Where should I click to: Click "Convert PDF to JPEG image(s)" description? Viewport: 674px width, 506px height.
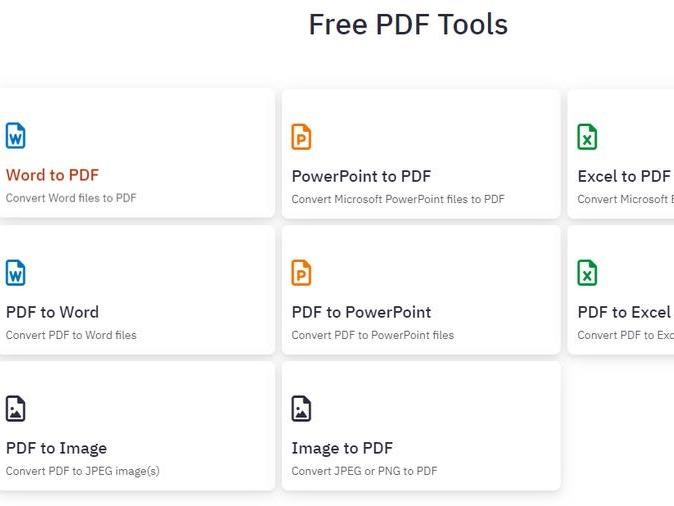click(82, 471)
